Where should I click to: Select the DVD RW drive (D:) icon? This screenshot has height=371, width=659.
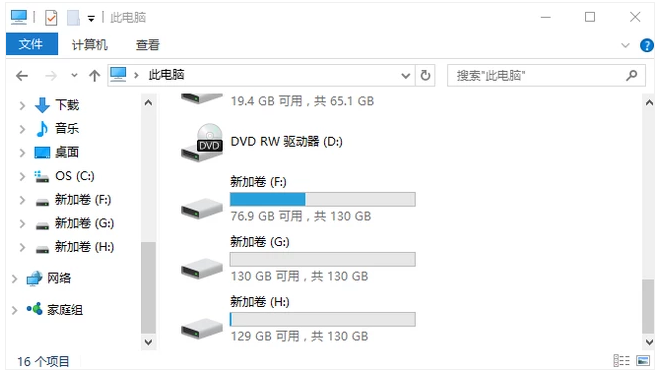click(202, 143)
